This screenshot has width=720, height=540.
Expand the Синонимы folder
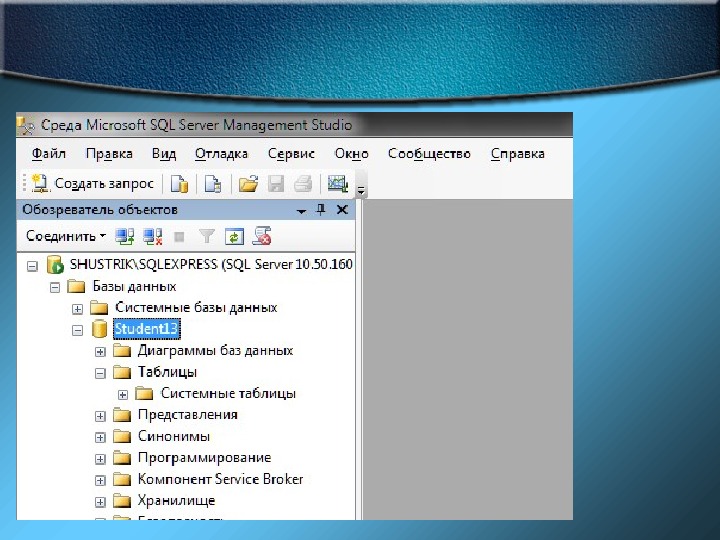pyautogui.click(x=100, y=437)
